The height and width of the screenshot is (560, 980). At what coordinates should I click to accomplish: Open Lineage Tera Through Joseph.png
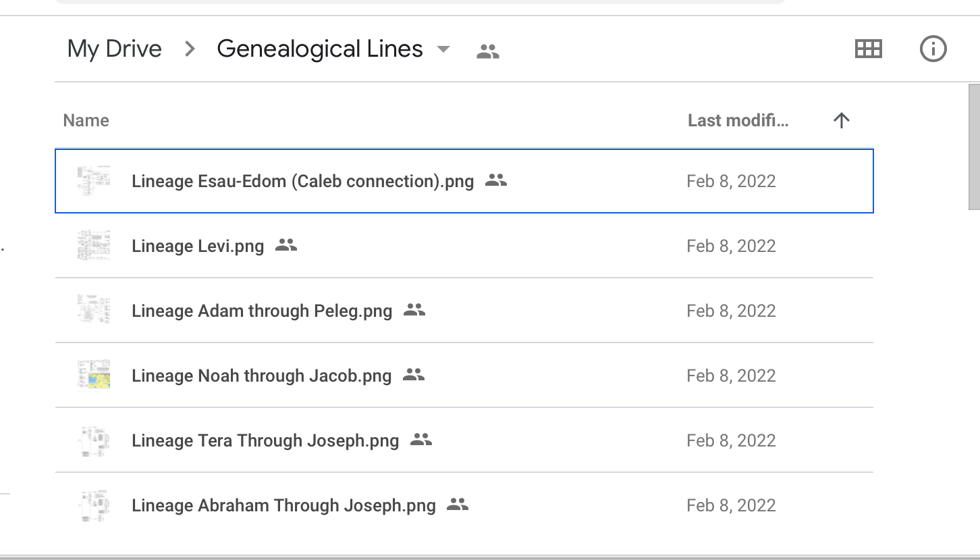pos(265,440)
